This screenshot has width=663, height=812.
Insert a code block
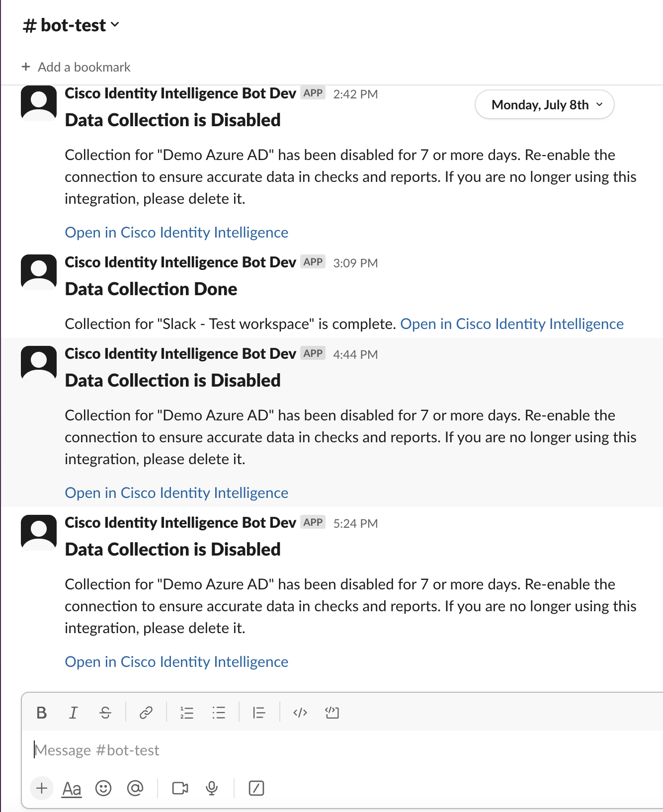(332, 713)
